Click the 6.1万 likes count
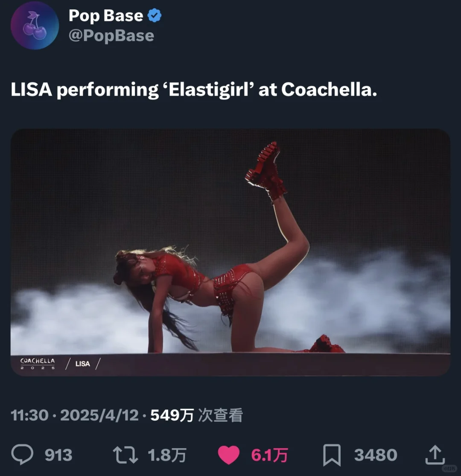Screen dimensions: 461x476 [269, 455]
